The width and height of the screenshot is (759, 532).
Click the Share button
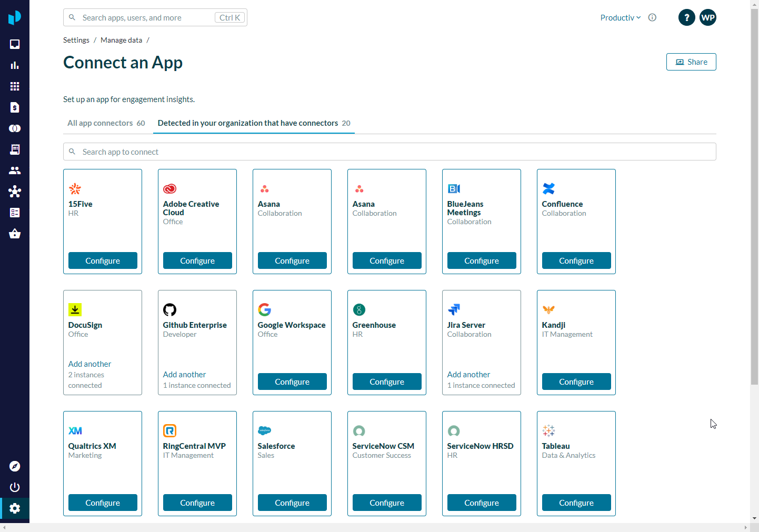pyautogui.click(x=691, y=62)
